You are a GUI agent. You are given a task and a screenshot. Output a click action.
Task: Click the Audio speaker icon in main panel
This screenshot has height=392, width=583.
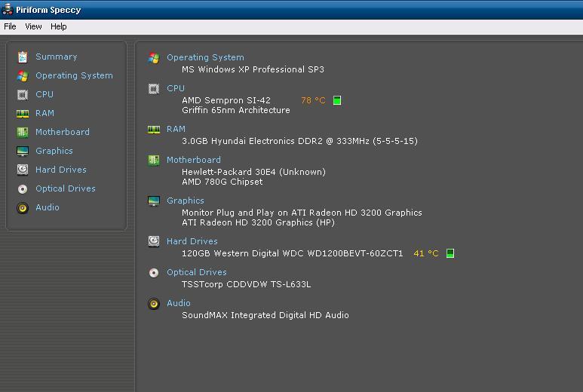(154, 304)
